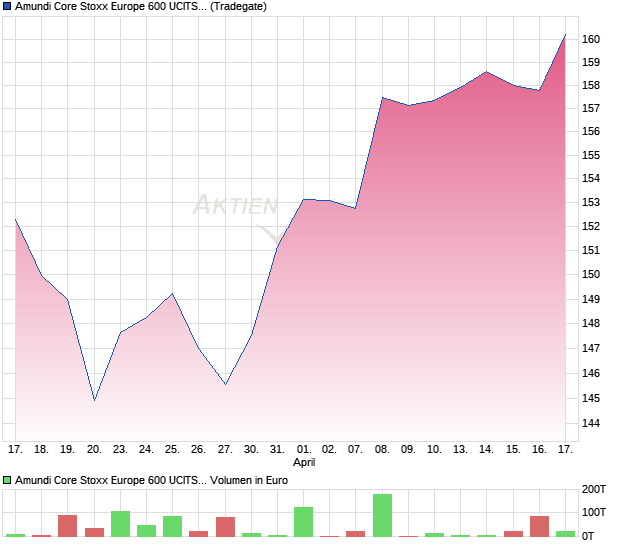620x546 pixels.
Task: Click the price axis label '155'
Action: tap(591, 155)
